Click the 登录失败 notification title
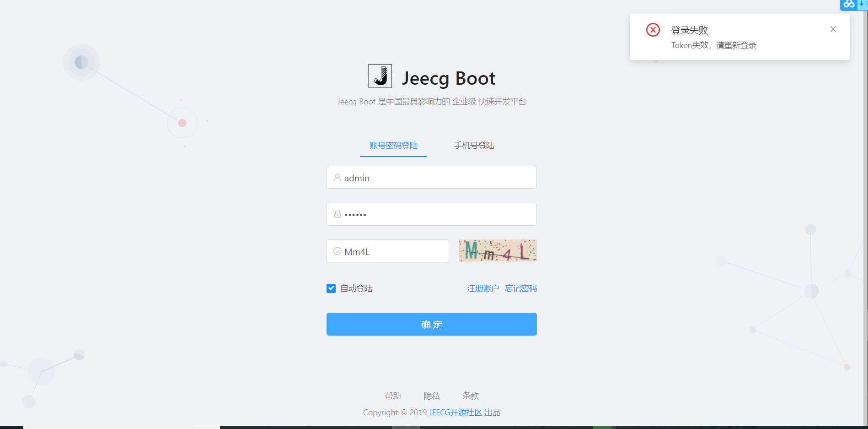 [x=690, y=30]
